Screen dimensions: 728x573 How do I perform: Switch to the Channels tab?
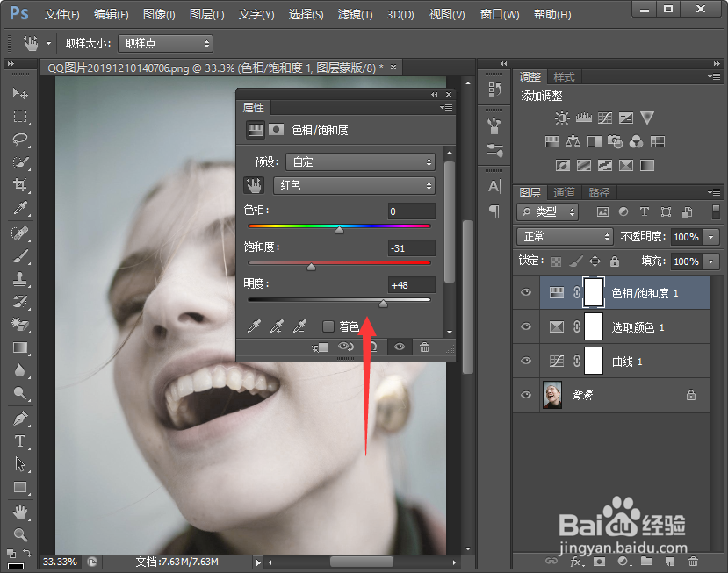point(564,192)
